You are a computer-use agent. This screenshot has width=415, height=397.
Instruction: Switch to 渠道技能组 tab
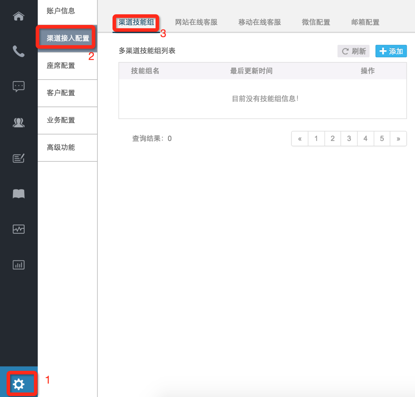tap(136, 22)
